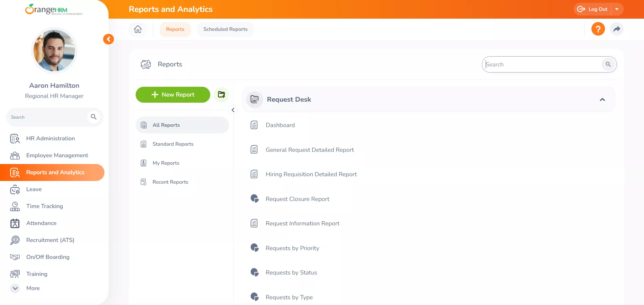Select All Reports category
This screenshot has height=305, width=644.
click(x=182, y=125)
